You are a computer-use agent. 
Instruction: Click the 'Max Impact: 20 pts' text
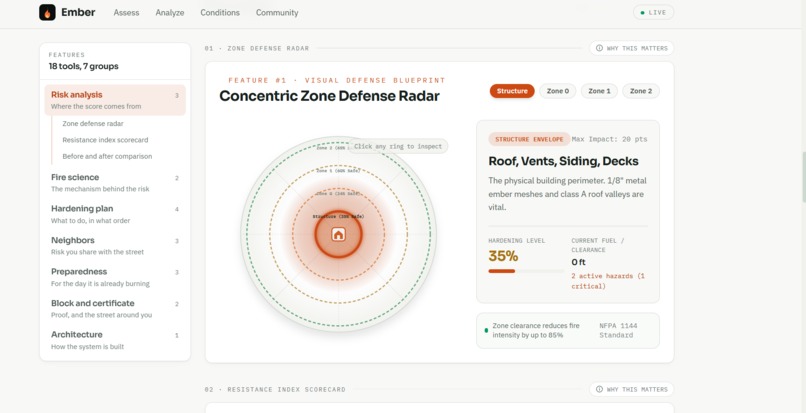pyautogui.click(x=610, y=139)
